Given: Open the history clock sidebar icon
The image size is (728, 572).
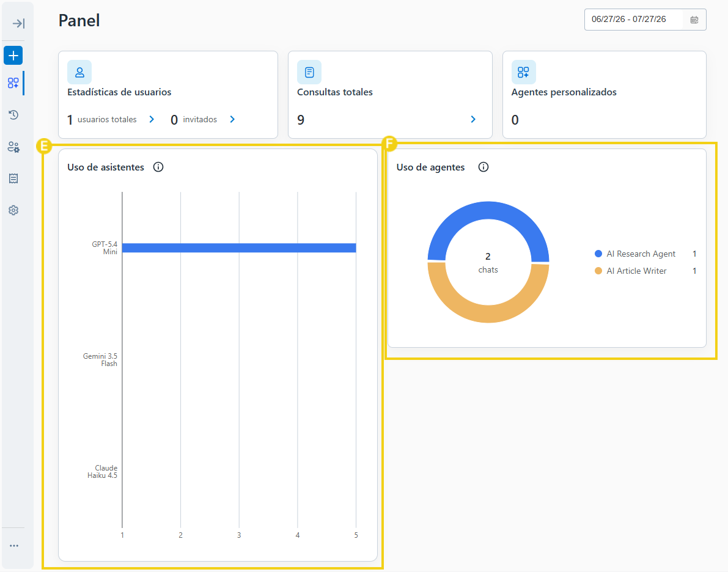Looking at the screenshot, I should coord(13,115).
